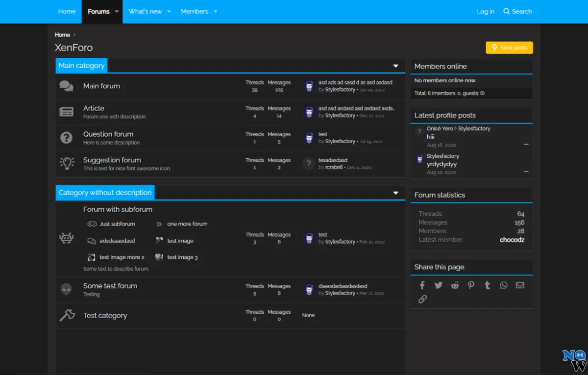588x375 pixels.
Task: Open Search in the navigation bar
Action: [x=517, y=12]
